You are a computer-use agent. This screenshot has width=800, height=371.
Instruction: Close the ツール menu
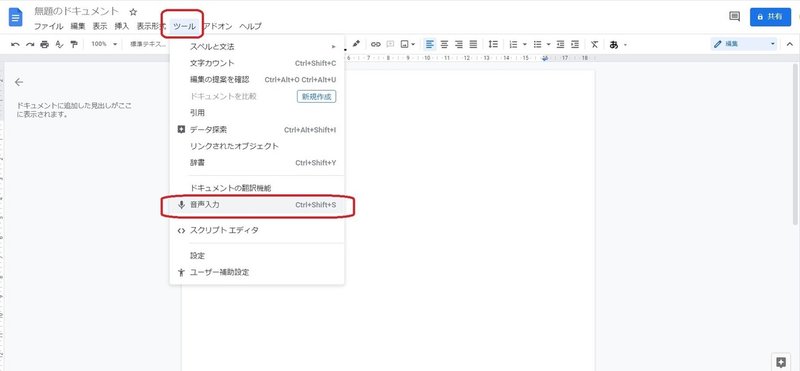[184, 26]
